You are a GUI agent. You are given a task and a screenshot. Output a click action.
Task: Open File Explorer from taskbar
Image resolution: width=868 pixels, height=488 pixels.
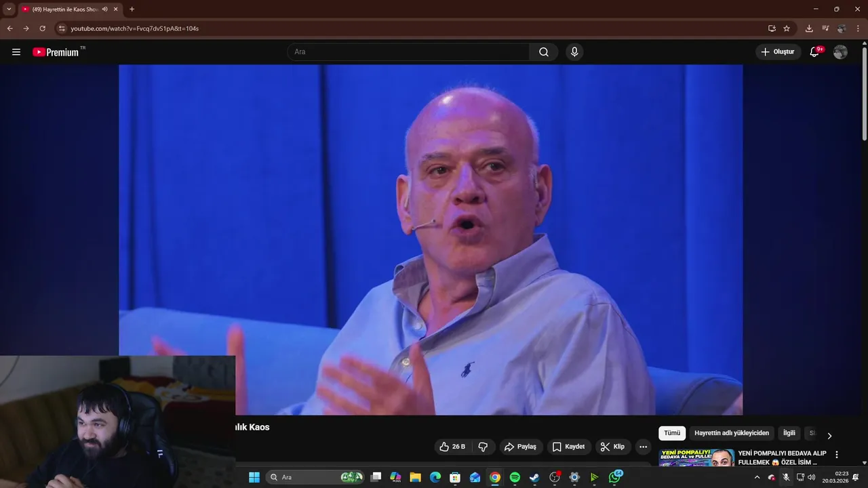[x=415, y=477]
